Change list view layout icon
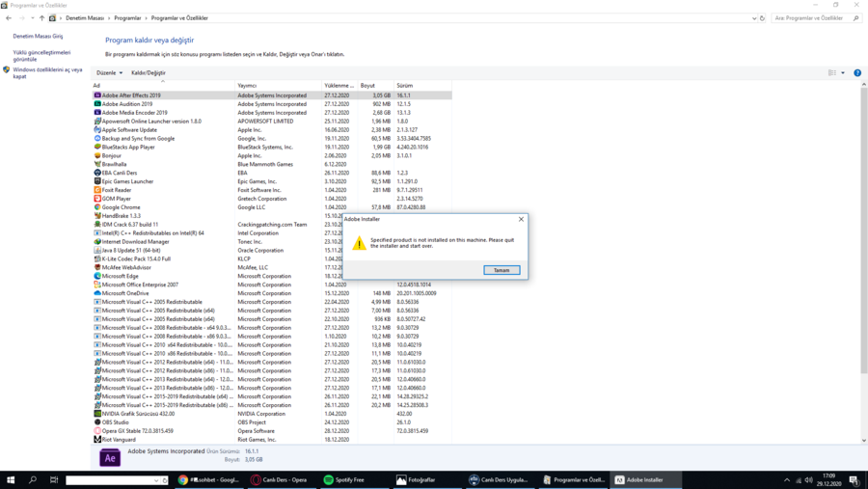 [832, 72]
